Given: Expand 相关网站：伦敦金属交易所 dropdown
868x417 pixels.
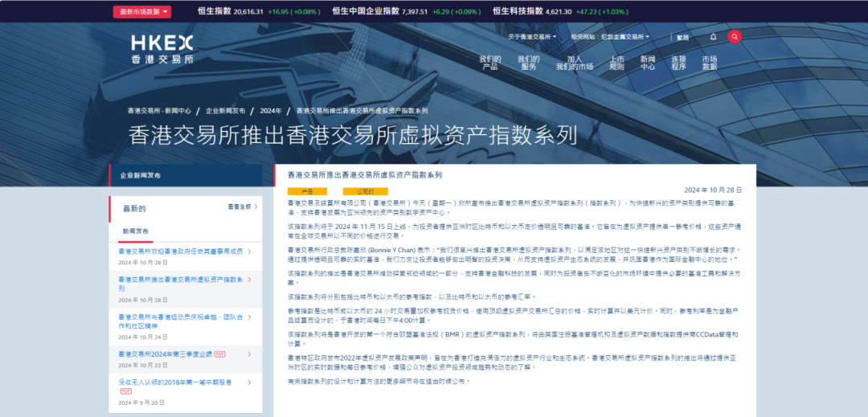Looking at the screenshot, I should (x=610, y=37).
